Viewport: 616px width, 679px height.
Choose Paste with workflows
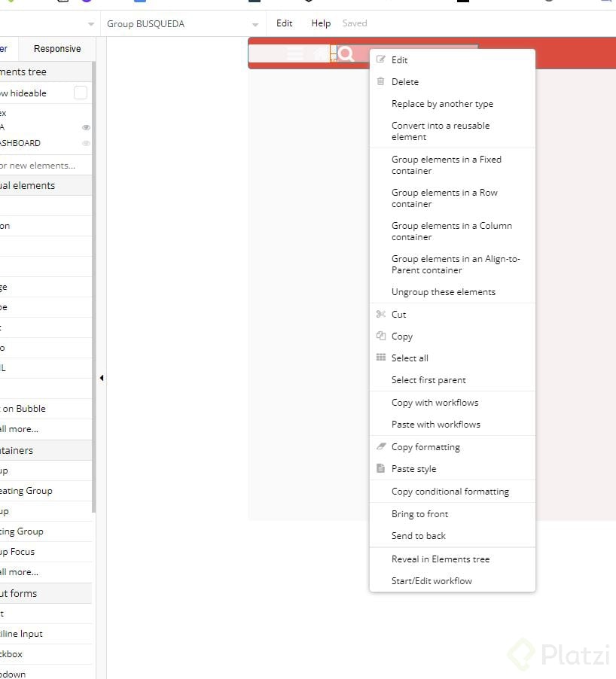436,425
